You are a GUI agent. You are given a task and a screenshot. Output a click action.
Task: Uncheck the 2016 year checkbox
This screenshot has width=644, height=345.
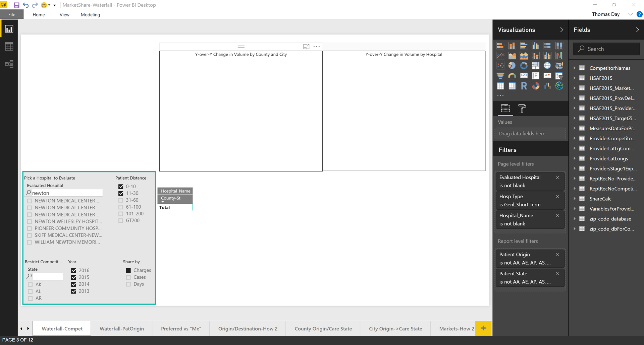tap(73, 270)
